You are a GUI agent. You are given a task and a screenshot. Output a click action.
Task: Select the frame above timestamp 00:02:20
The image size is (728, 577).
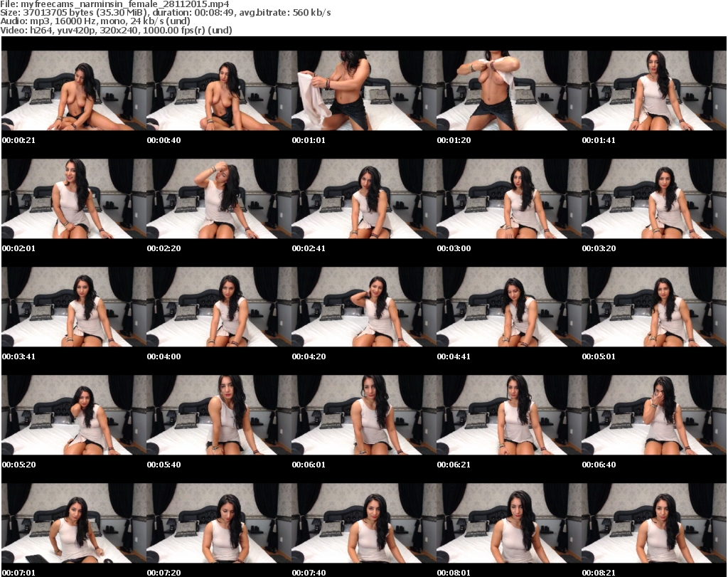pyautogui.click(x=219, y=198)
